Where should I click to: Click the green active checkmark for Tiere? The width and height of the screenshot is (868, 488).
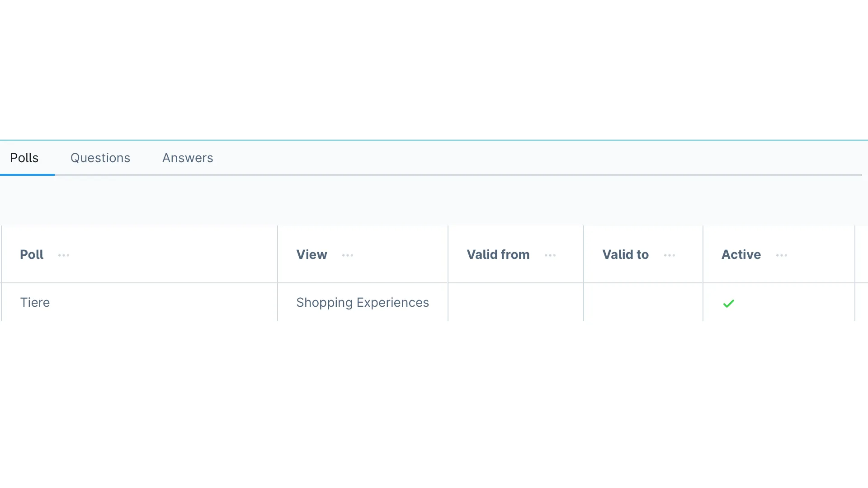729,304
